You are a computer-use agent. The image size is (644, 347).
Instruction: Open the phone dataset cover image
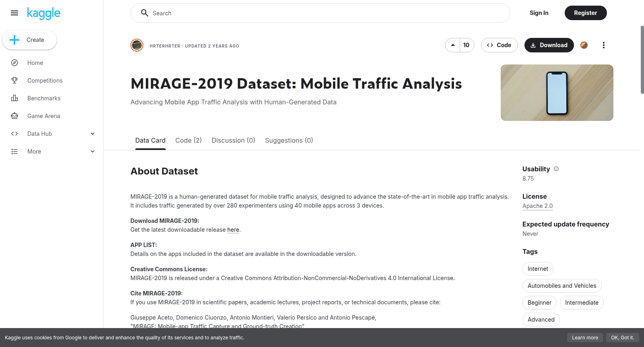pos(557,93)
